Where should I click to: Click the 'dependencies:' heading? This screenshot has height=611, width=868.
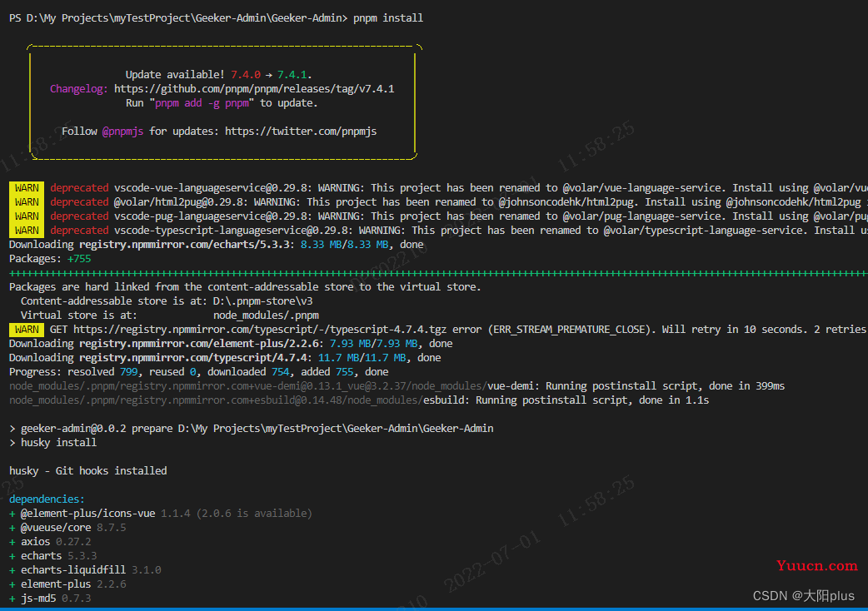click(x=47, y=499)
